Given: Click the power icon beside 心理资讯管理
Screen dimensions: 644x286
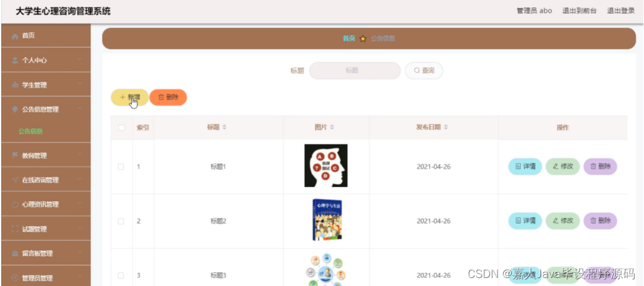Looking at the screenshot, I should click(15, 204).
